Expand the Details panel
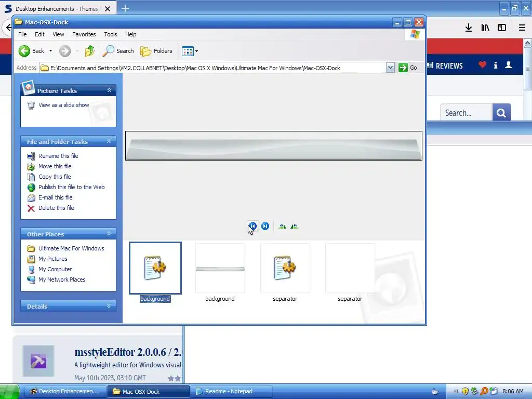This screenshot has height=399, width=532. (109, 306)
